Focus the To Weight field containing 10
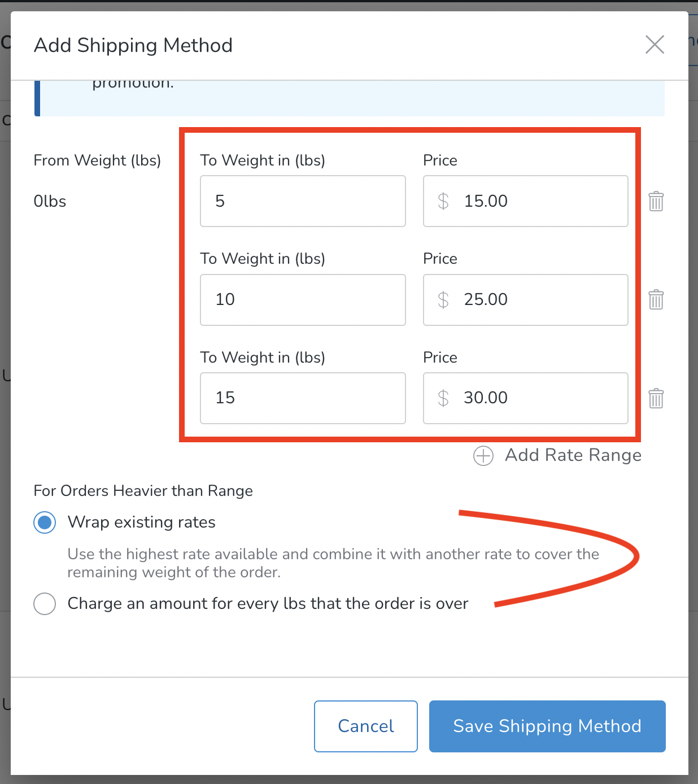This screenshot has width=698, height=784. click(303, 299)
